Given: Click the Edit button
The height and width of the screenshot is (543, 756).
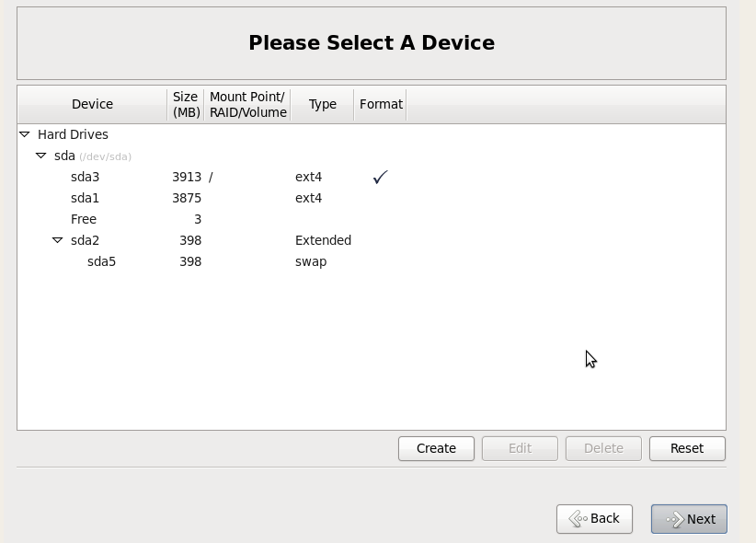Looking at the screenshot, I should coord(520,448).
